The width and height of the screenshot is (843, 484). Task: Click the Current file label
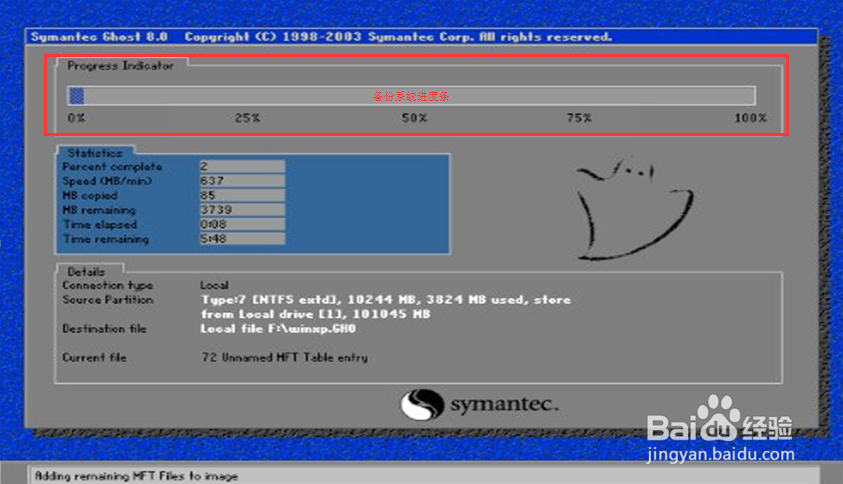tap(94, 358)
